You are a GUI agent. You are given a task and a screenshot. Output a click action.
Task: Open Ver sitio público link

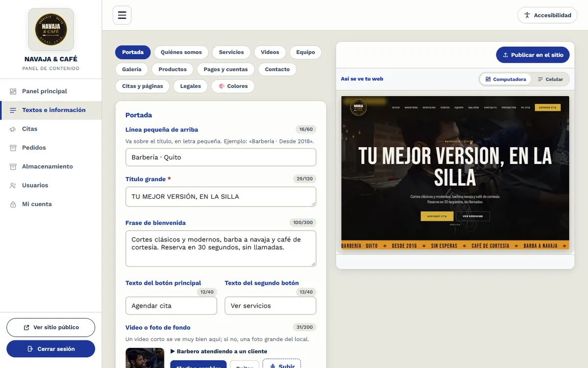(51, 327)
